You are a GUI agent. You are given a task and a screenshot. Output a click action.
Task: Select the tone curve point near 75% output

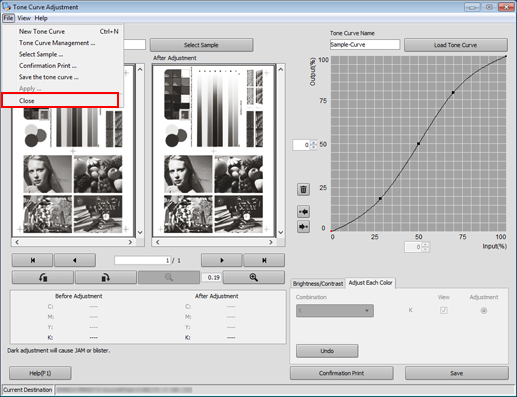tap(453, 92)
